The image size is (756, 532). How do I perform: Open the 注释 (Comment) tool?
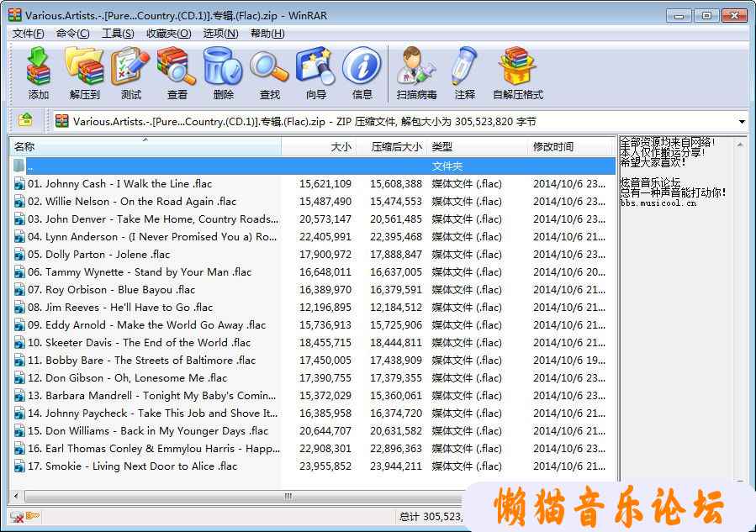465,73
